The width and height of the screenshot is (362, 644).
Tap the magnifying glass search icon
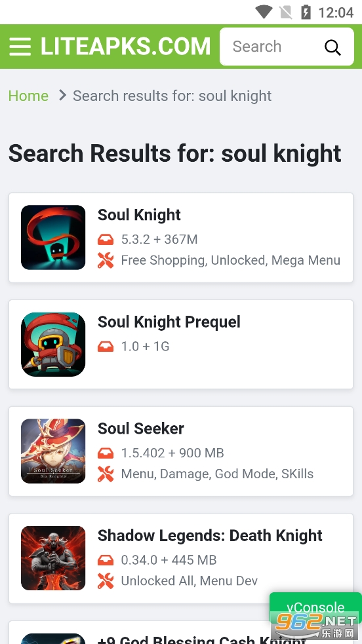tap(332, 47)
